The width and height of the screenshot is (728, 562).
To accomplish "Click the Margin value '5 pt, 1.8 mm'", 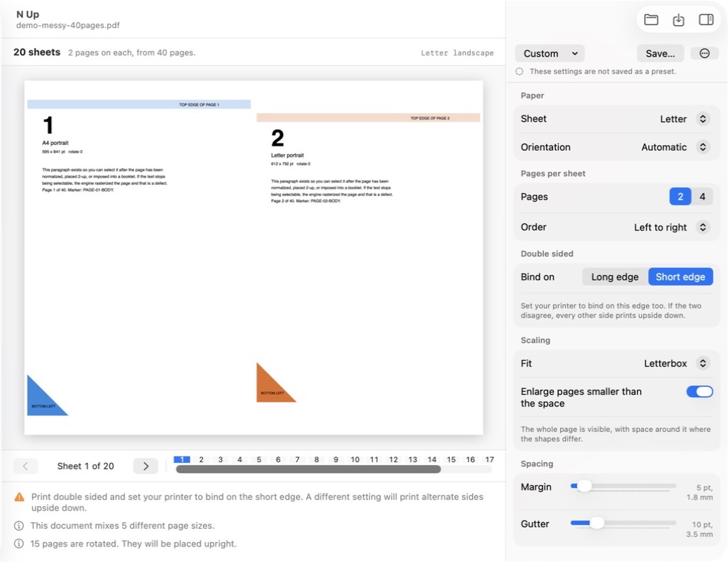I will [700, 492].
